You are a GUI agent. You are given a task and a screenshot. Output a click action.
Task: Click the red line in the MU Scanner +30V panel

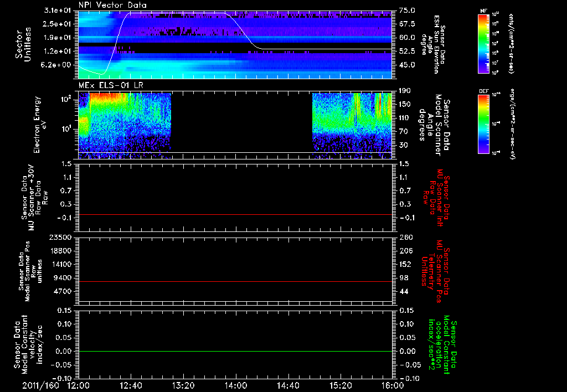[235, 214]
